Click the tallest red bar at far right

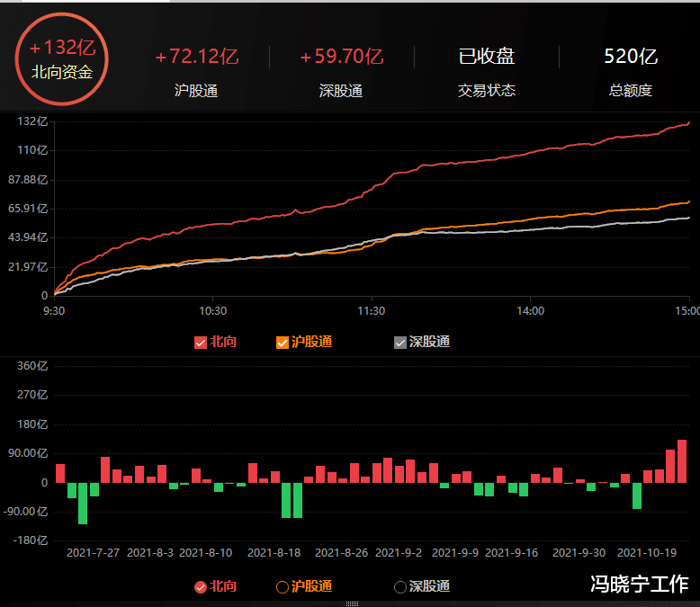point(682,461)
